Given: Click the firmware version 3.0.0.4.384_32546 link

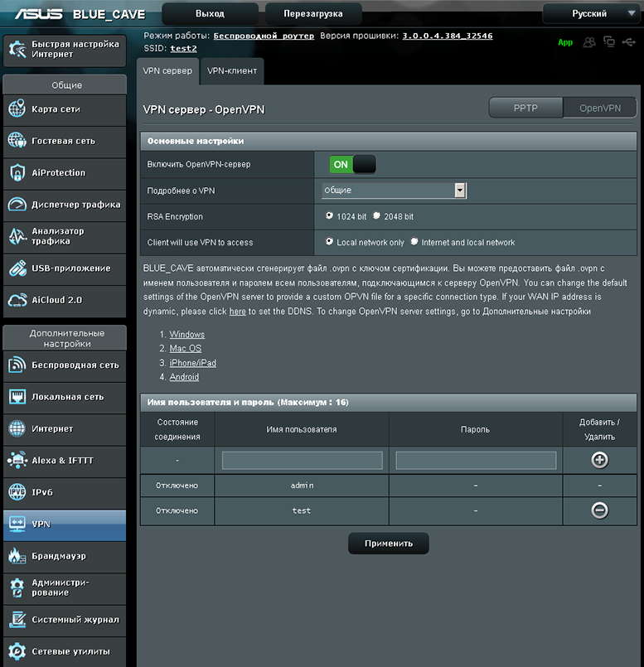Looking at the screenshot, I should click(x=448, y=36).
